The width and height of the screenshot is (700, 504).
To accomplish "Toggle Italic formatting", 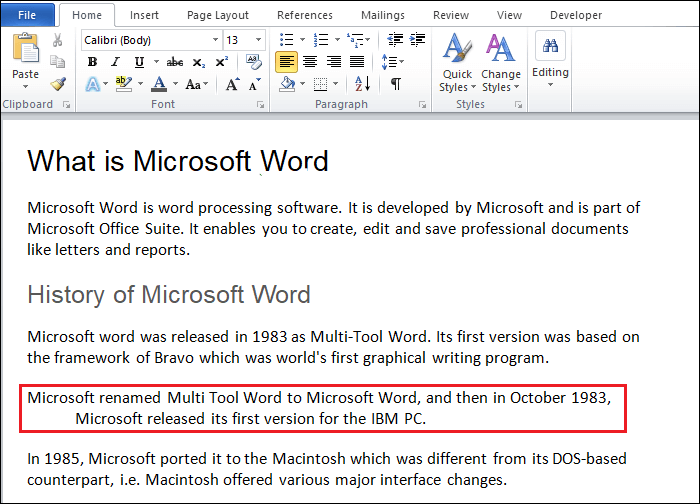I will [115, 62].
